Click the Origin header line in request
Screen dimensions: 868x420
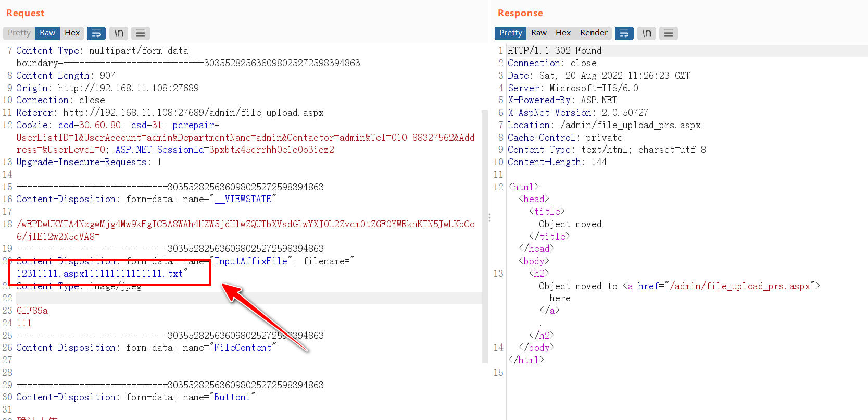[x=107, y=88]
